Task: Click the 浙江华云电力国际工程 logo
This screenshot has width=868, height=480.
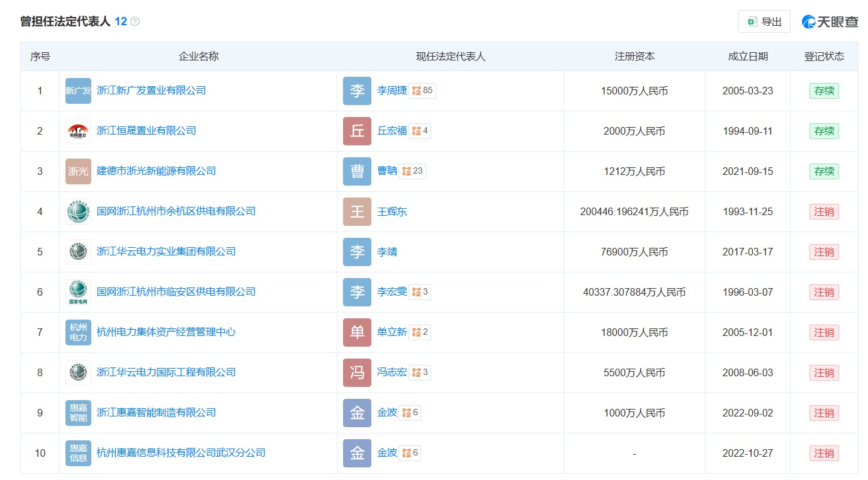Action: tap(78, 372)
